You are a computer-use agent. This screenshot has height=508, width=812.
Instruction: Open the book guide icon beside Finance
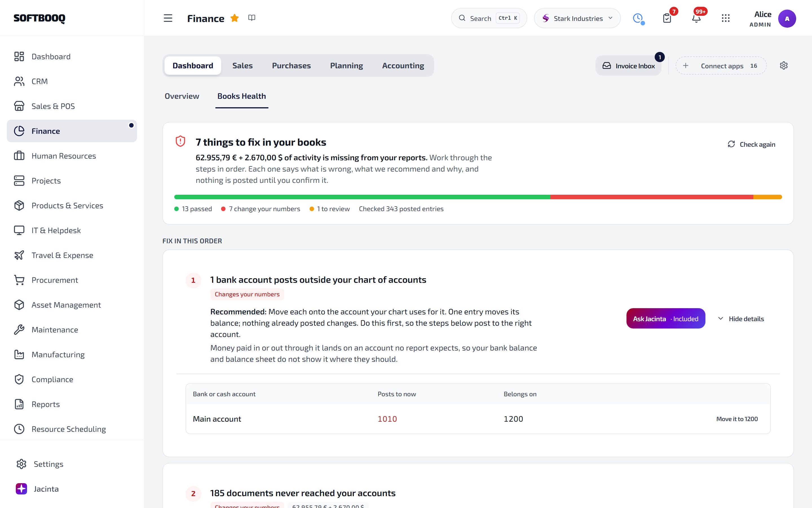pos(252,18)
